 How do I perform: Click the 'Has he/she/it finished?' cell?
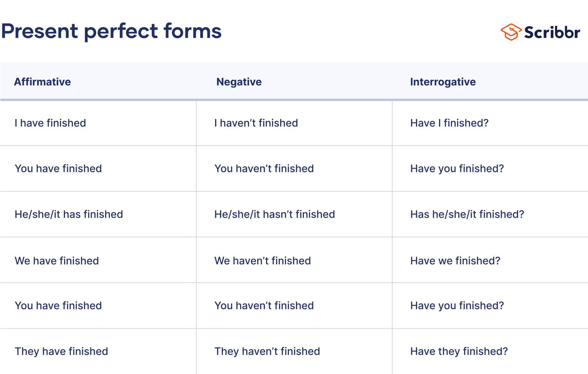(467, 214)
